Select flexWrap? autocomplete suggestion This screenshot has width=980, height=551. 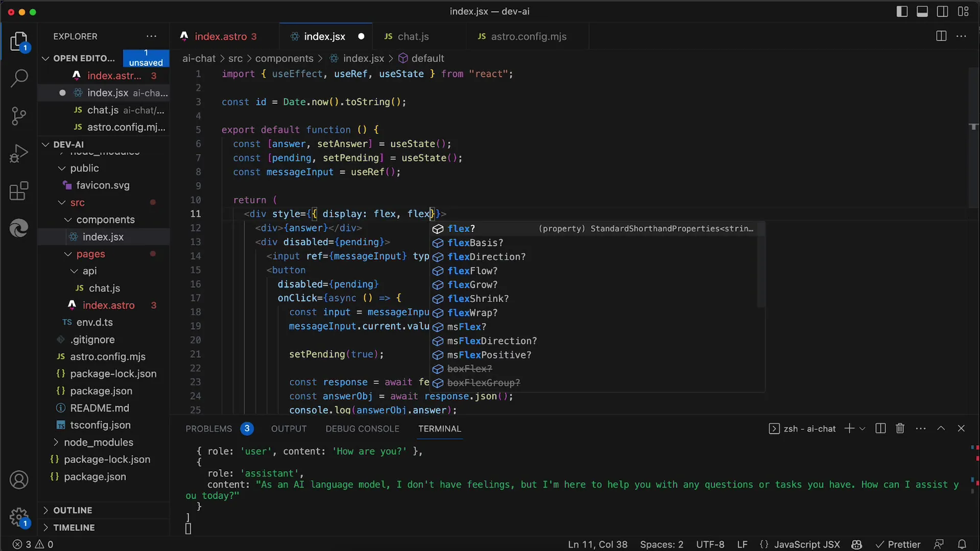tap(594, 313)
